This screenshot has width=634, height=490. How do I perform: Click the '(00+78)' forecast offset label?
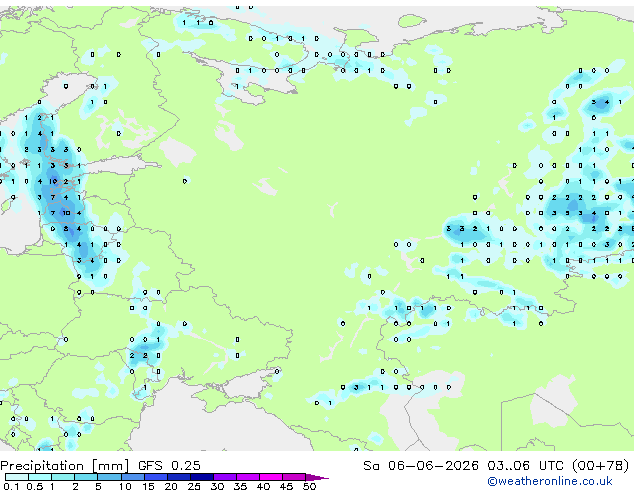coord(600,466)
